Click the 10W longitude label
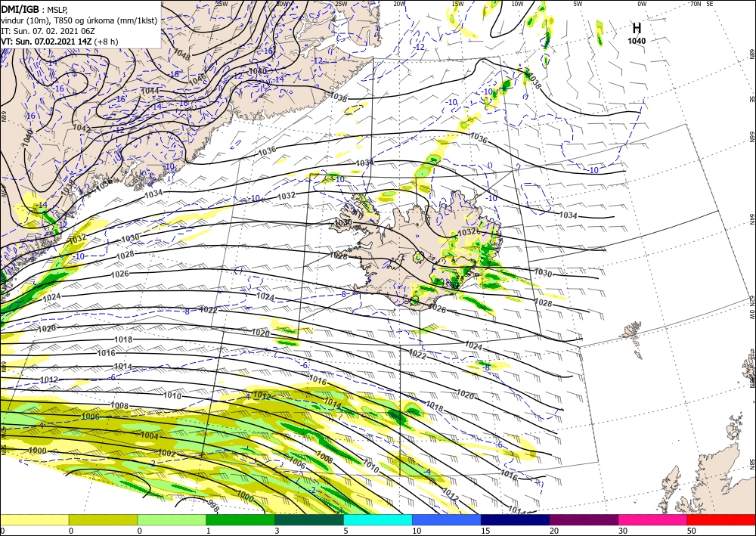Viewport: 756px width, 536px height. (517, 4)
